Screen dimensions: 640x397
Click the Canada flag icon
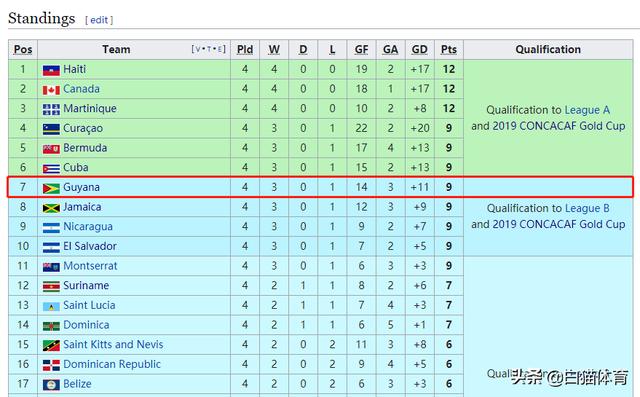51,90
